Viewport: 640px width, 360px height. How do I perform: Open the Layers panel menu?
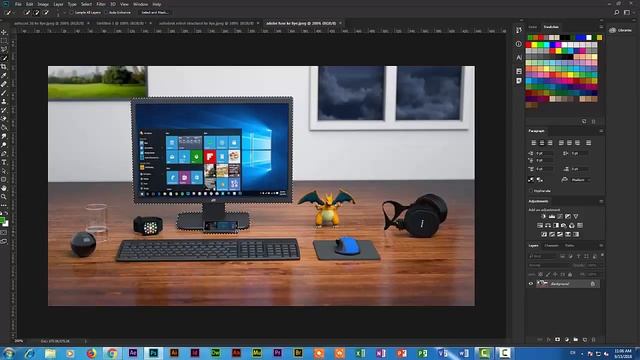tap(601, 246)
